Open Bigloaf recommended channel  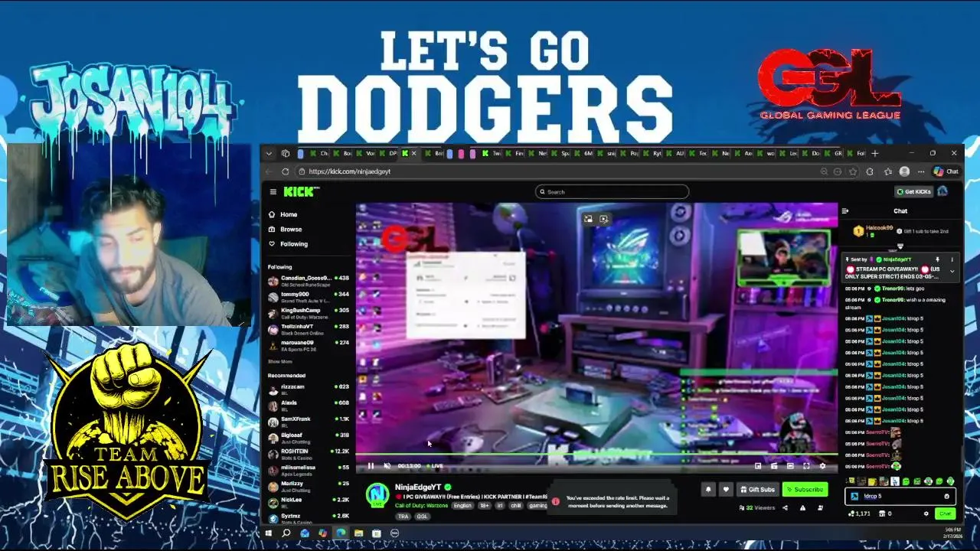coord(309,437)
